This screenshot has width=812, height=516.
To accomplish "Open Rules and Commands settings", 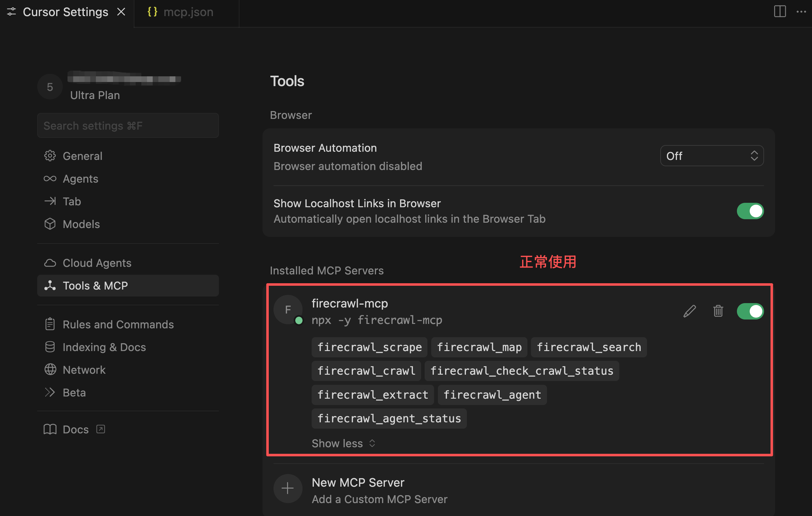I will pos(118,325).
